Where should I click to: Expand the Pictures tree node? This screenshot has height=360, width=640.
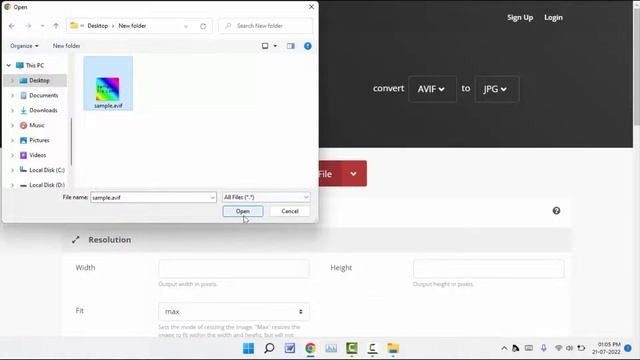coord(12,140)
